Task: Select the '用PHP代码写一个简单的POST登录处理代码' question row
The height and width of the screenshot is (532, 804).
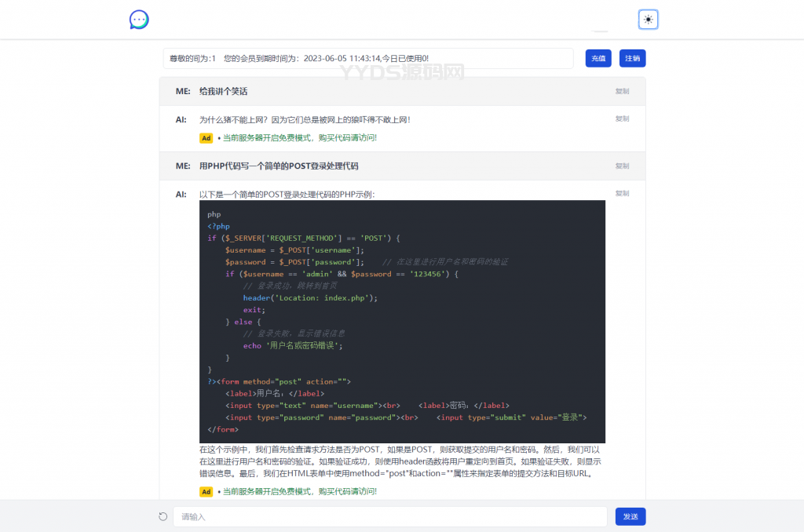Action: click(x=279, y=166)
